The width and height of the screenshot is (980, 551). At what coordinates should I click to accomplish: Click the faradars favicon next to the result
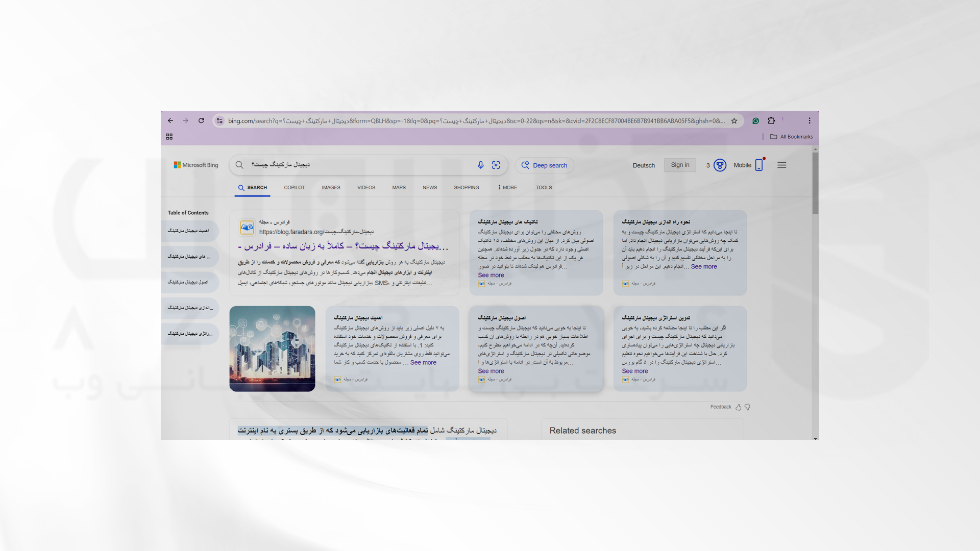click(247, 227)
